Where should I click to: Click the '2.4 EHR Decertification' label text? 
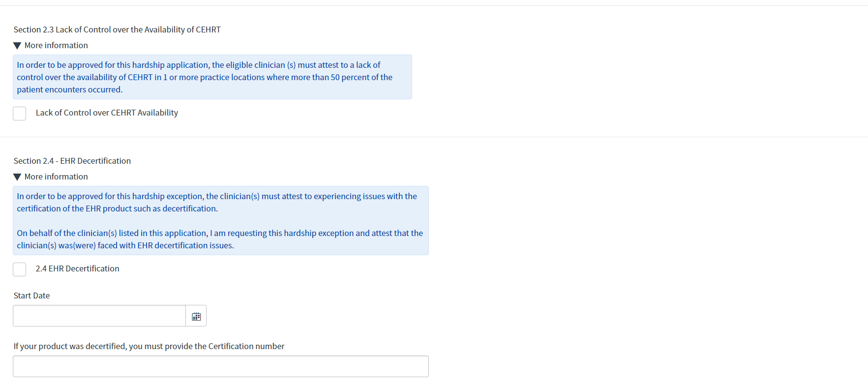click(77, 269)
